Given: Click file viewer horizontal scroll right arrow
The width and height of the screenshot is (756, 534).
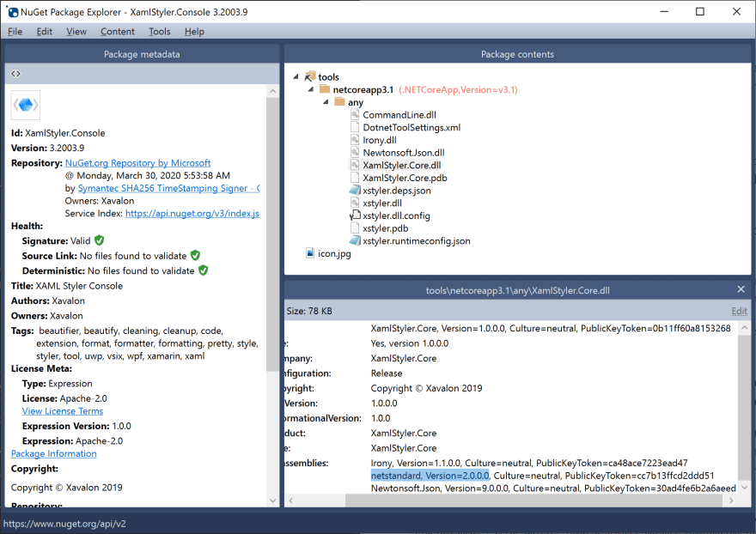Looking at the screenshot, I should pos(731,501).
